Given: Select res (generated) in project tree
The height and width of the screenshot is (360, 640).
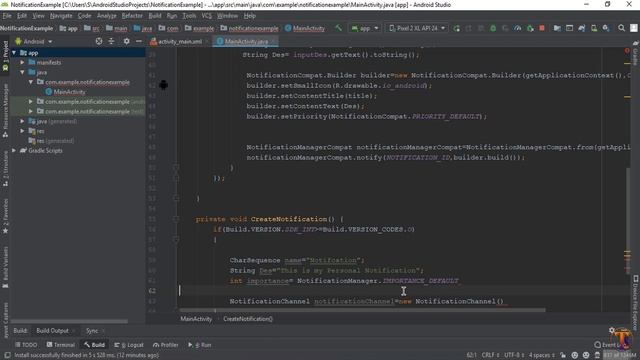Looking at the screenshot, I should (x=51, y=141).
